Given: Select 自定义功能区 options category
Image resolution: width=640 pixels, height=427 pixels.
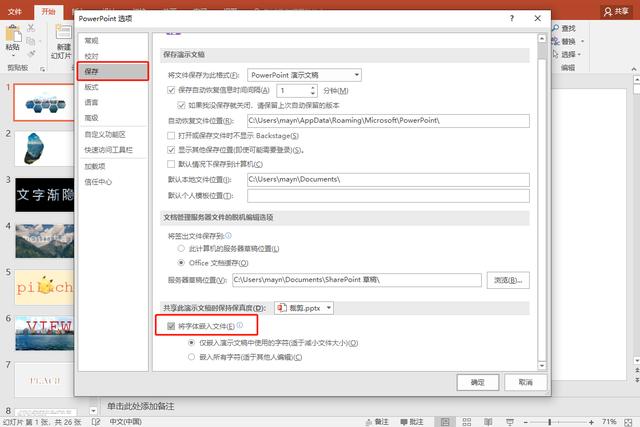Looking at the screenshot, I should [113, 134].
